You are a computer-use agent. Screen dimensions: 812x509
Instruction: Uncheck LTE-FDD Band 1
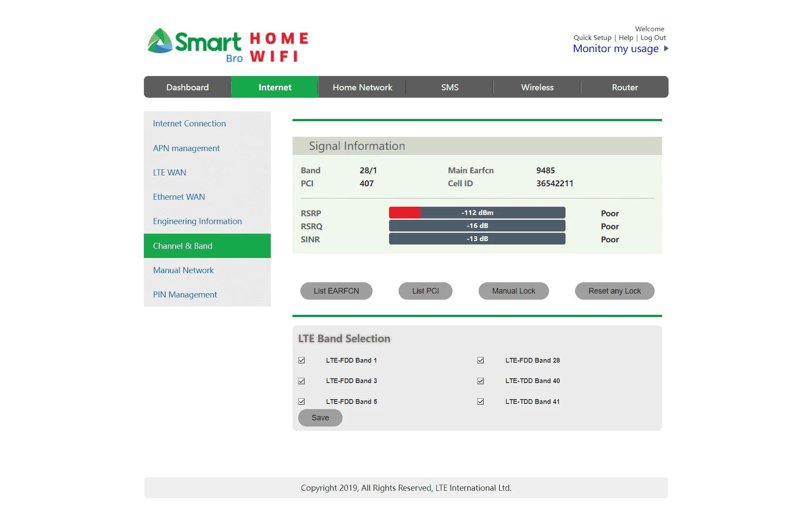pyautogui.click(x=302, y=360)
